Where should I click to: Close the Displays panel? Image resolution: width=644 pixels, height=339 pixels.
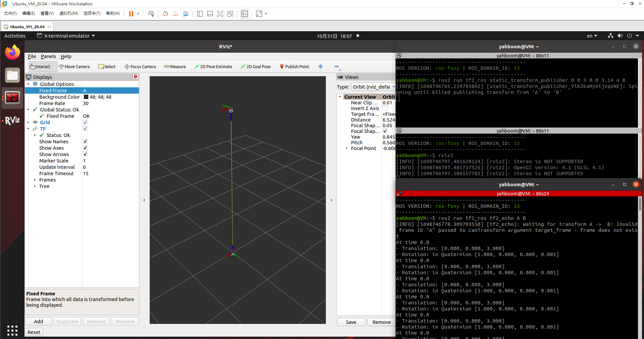tap(136, 77)
